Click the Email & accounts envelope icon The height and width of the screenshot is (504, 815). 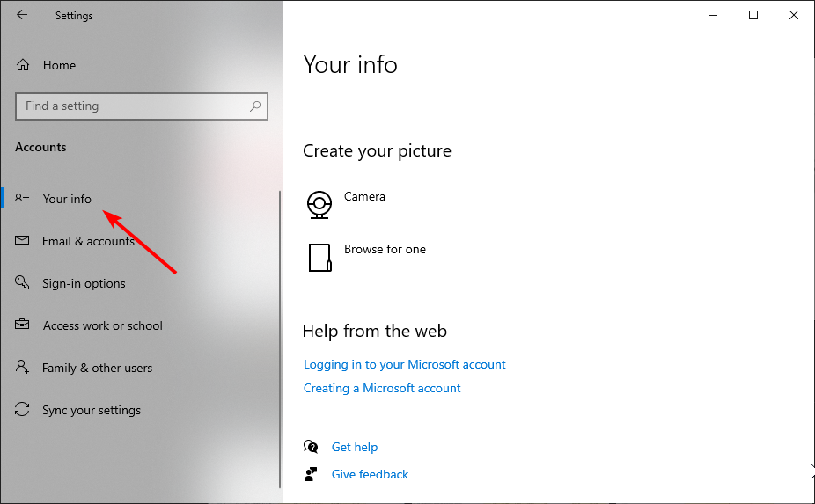click(x=23, y=241)
